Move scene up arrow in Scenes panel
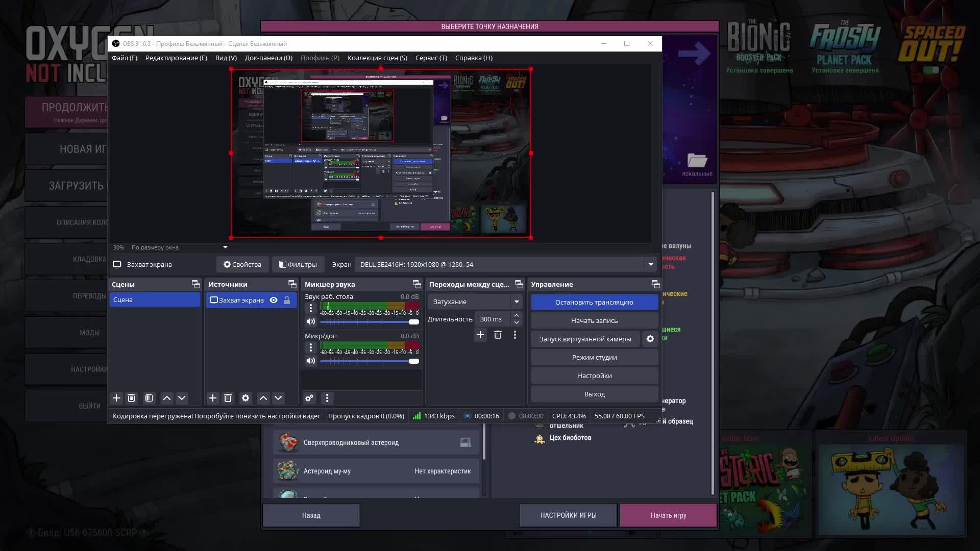The height and width of the screenshot is (551, 980). point(167,398)
